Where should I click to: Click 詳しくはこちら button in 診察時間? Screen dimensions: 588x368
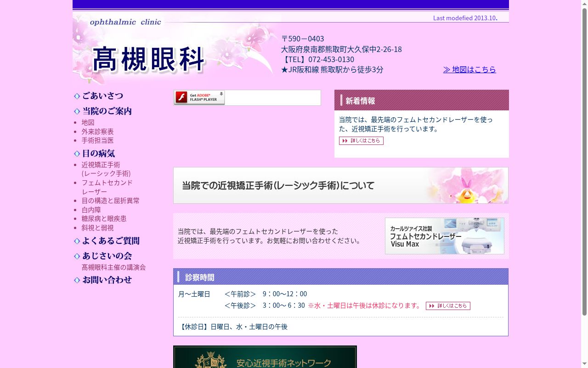pos(448,306)
